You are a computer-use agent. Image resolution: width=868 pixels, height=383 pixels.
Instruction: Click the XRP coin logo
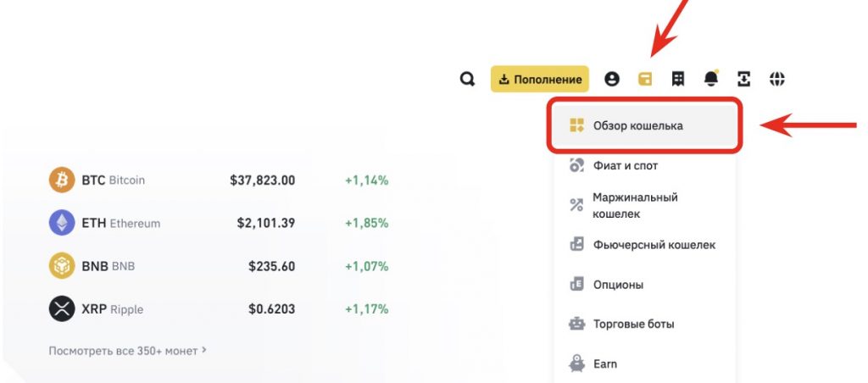click(62, 309)
